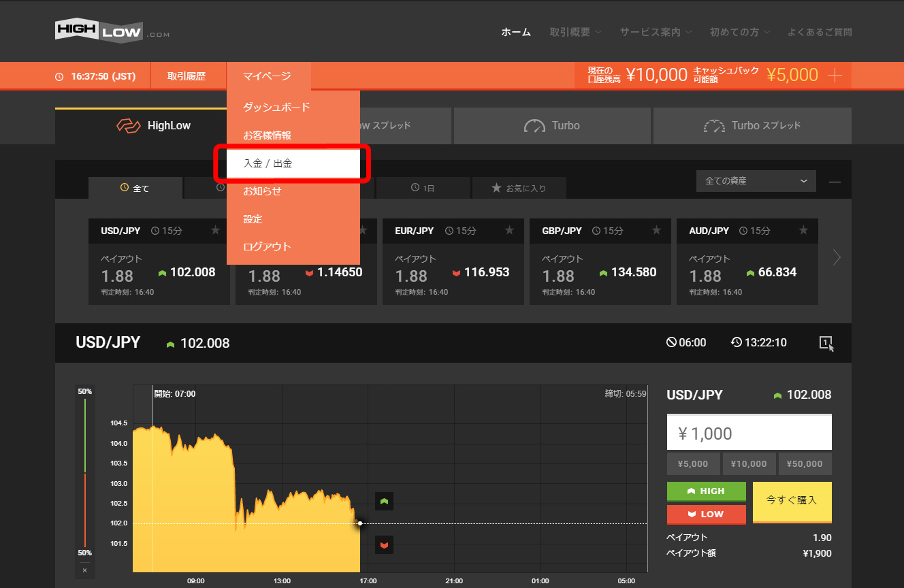Collapse asset panel with the dash icon
Screen dimensions: 904x588
point(835,182)
